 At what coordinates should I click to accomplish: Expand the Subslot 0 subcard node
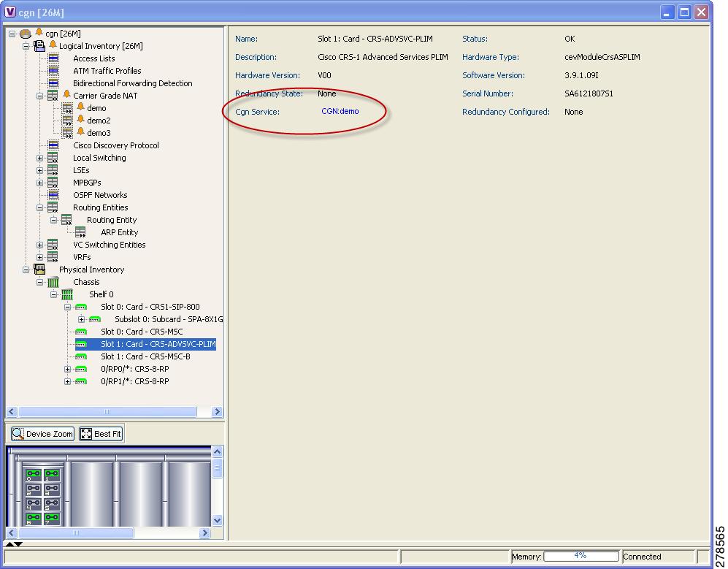pyautogui.click(x=81, y=320)
